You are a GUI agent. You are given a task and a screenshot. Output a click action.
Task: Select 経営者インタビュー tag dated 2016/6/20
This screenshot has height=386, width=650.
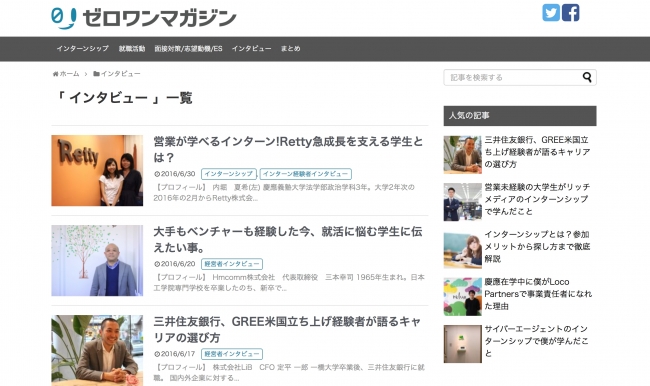click(x=232, y=264)
